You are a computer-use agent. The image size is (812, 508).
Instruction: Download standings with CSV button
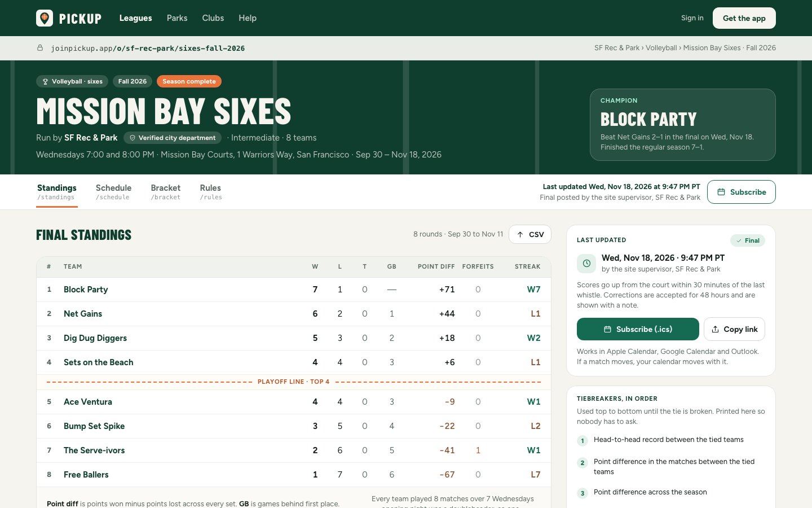click(530, 234)
